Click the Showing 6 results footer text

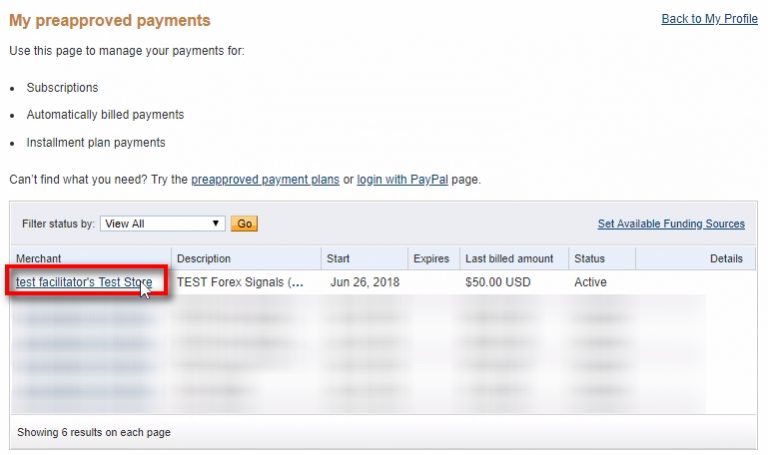94,432
